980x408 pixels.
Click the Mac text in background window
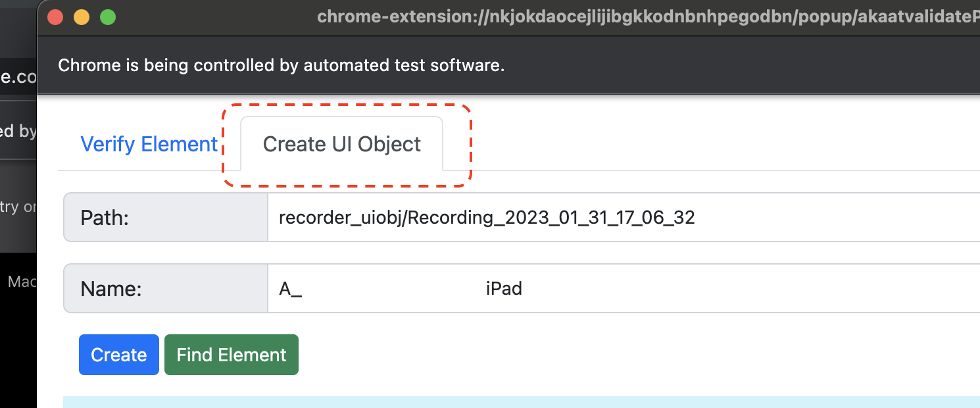click(22, 282)
